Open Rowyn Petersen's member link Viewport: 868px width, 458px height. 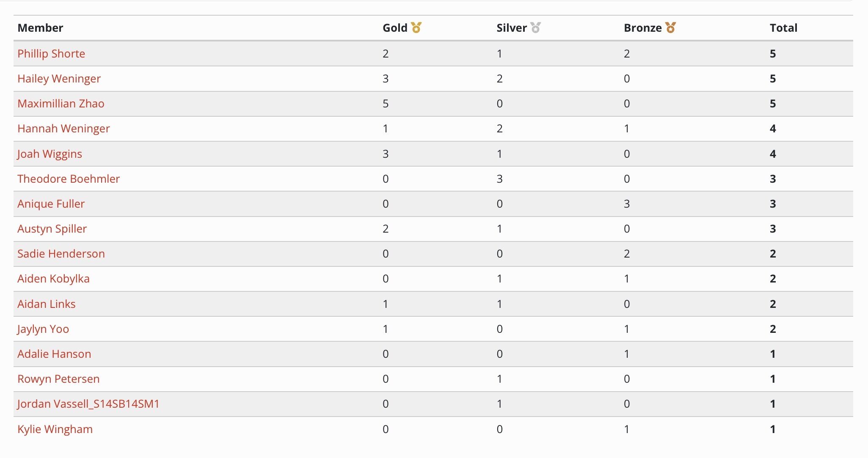coord(58,379)
